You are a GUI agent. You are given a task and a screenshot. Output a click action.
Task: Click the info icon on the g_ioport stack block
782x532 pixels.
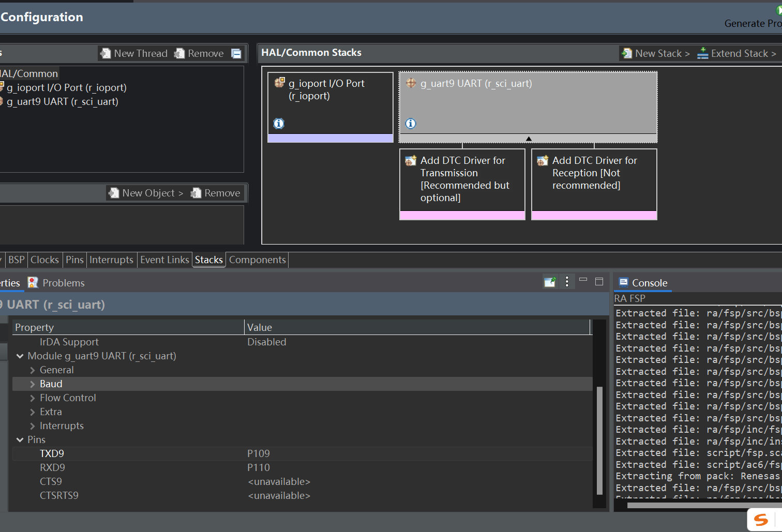(x=279, y=124)
